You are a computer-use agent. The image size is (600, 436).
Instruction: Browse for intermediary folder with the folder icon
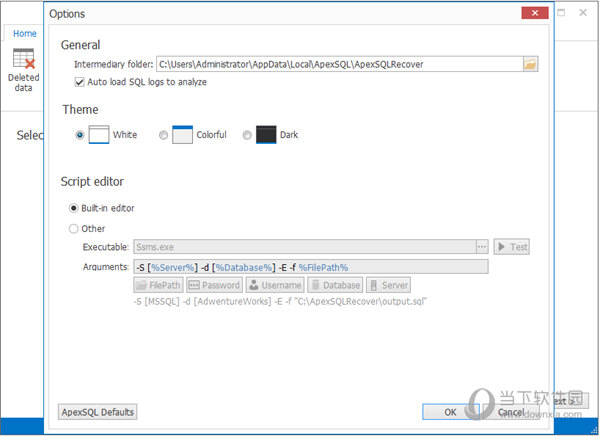tap(530, 64)
